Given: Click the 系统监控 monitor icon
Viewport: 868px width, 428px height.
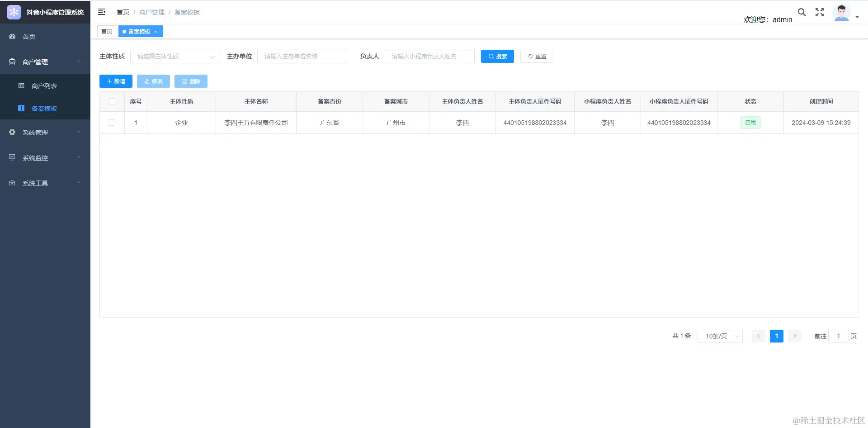Looking at the screenshot, I should click(x=12, y=157).
